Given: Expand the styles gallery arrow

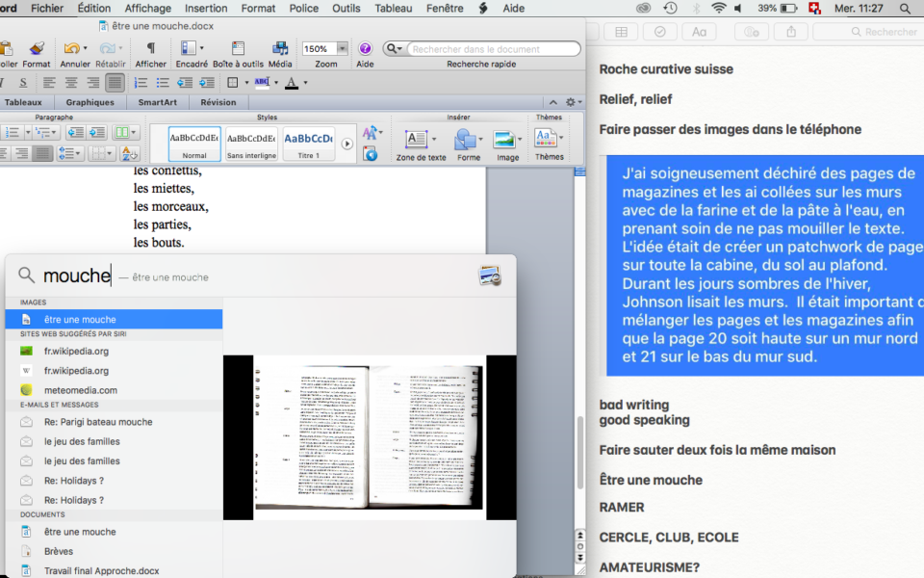Looking at the screenshot, I should pos(346,144).
